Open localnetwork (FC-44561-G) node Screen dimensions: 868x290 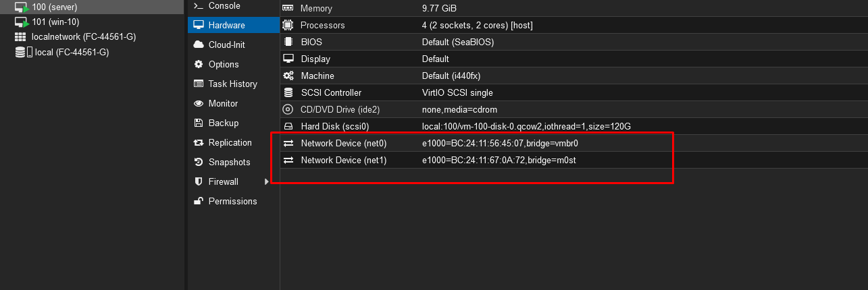click(83, 37)
